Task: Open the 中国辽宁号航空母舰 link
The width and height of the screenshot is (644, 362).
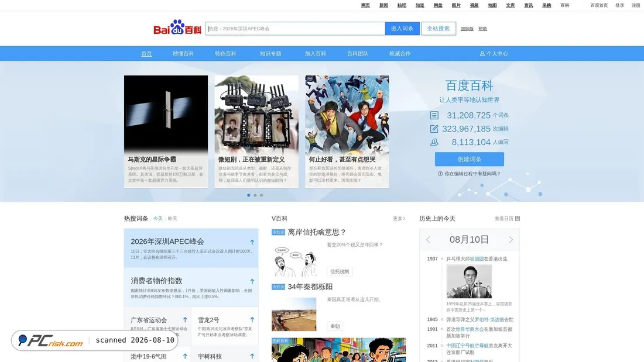Action: click(x=468, y=346)
